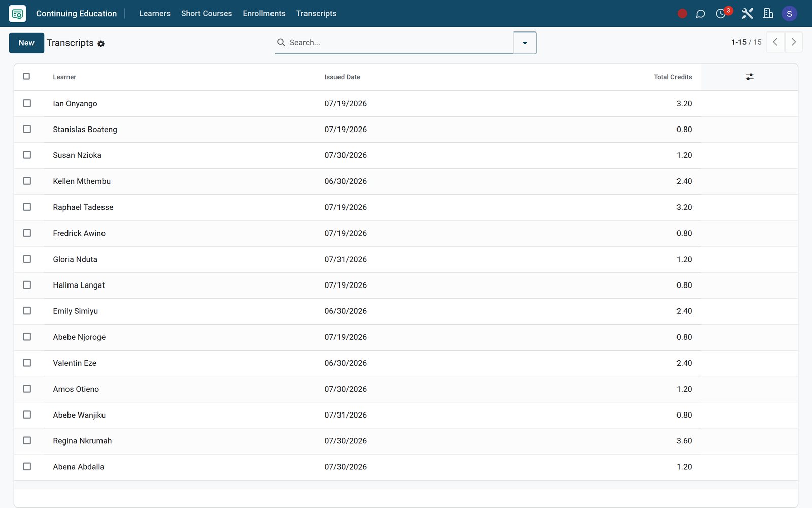Click the New button

[x=26, y=43]
